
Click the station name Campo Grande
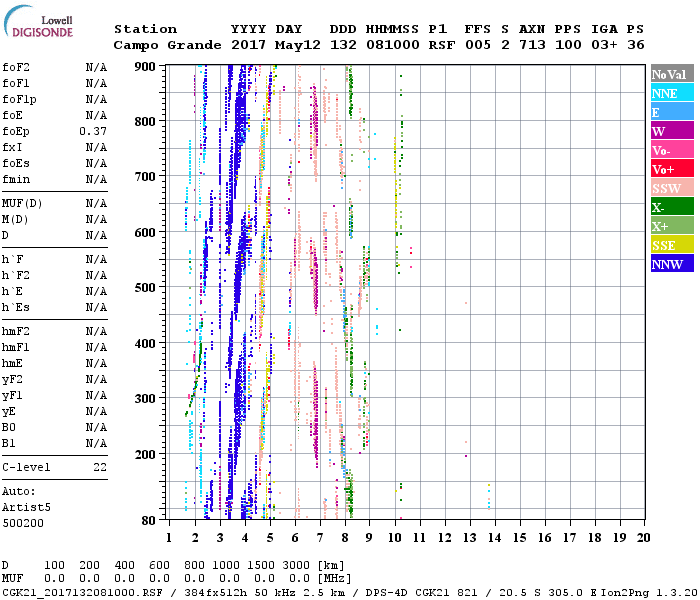tap(167, 45)
